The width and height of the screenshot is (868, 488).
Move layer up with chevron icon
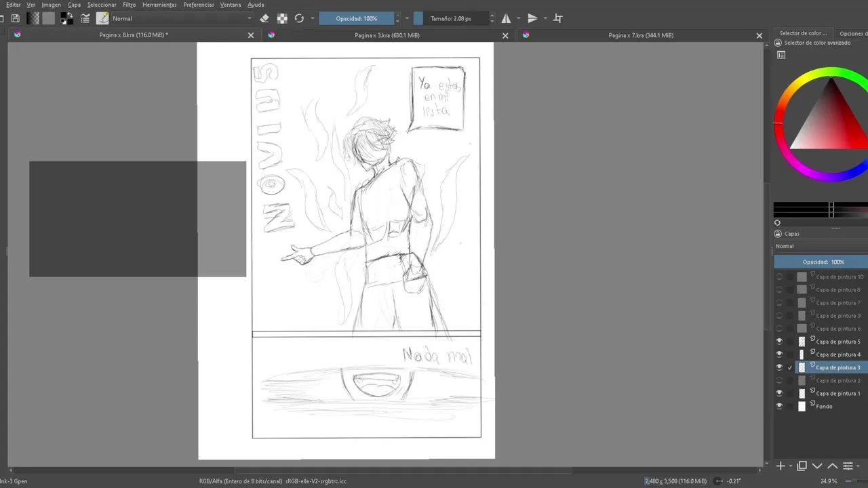pyautogui.click(x=832, y=466)
